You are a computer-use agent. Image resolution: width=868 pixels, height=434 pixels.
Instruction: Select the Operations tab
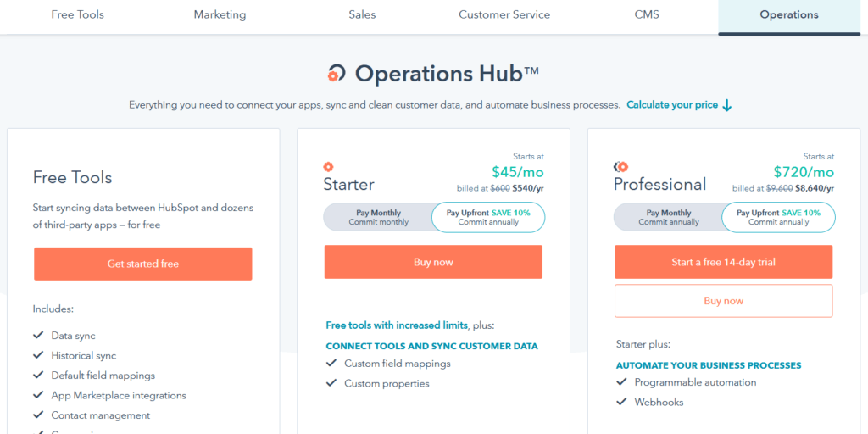point(789,15)
